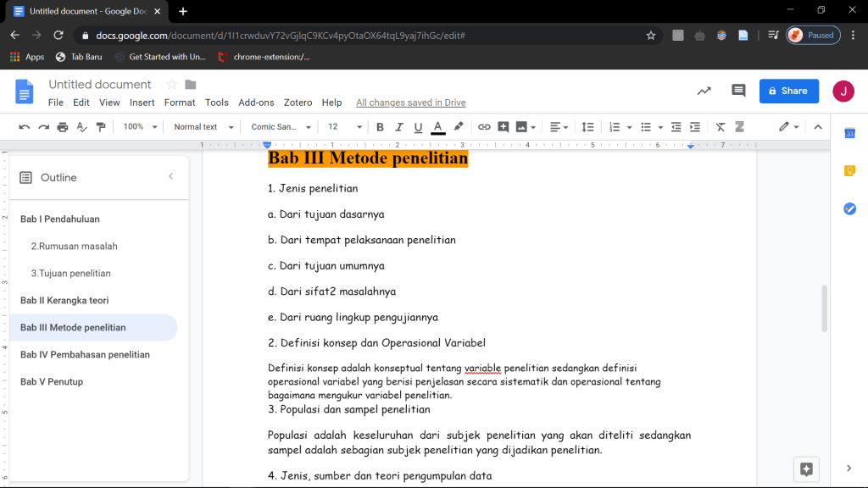Click All changes saved in Drive link
This screenshot has height=488, width=868.
point(410,103)
